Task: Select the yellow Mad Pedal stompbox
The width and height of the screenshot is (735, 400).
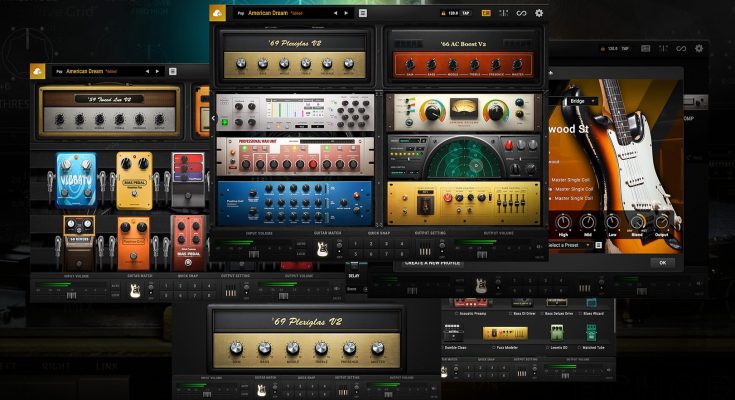Action: (133, 176)
